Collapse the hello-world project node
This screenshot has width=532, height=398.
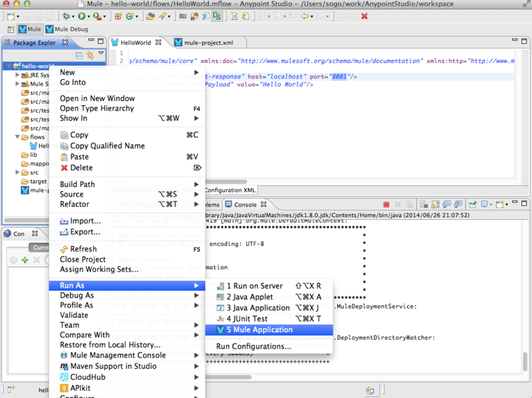[x=9, y=66]
